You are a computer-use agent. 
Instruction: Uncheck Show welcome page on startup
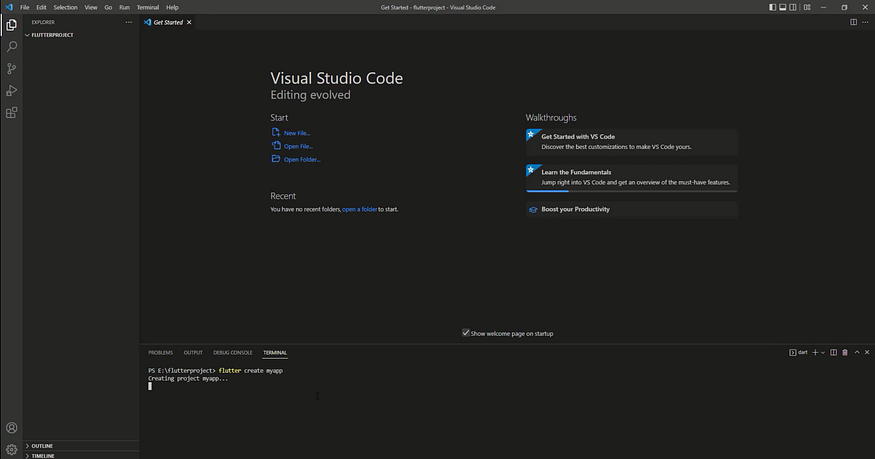[466, 333]
